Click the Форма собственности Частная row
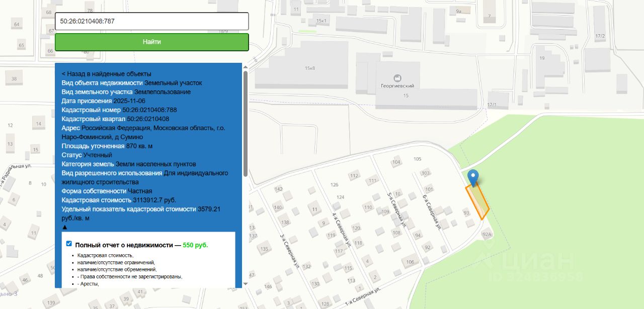 (x=107, y=191)
